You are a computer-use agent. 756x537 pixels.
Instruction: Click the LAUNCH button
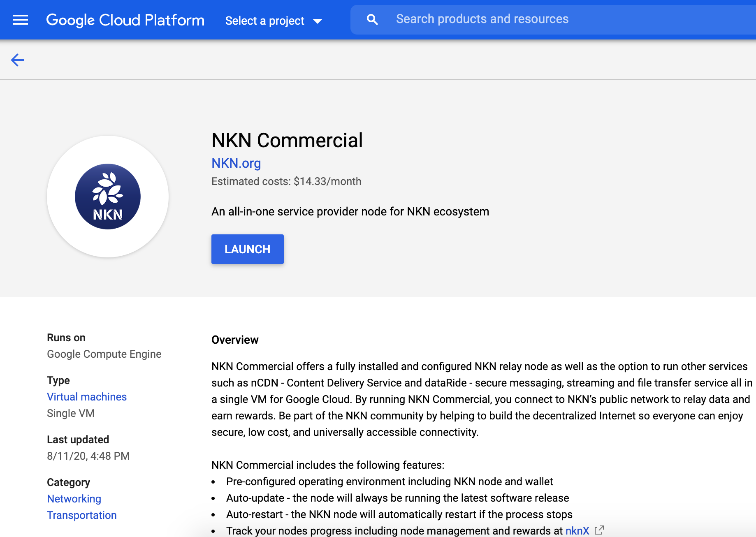click(248, 249)
